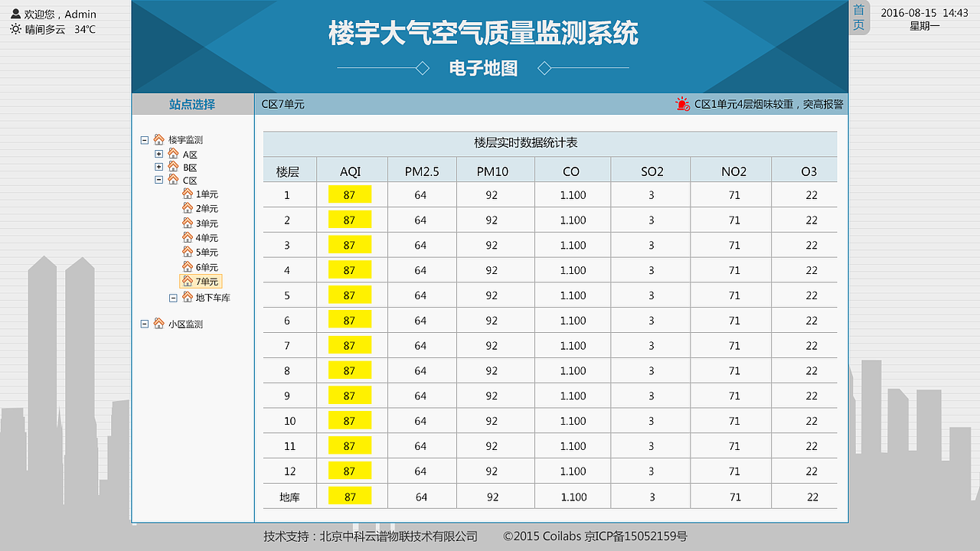The width and height of the screenshot is (980, 551).
Task: Click the highlighted 7单元 house icon
Action: 188,282
